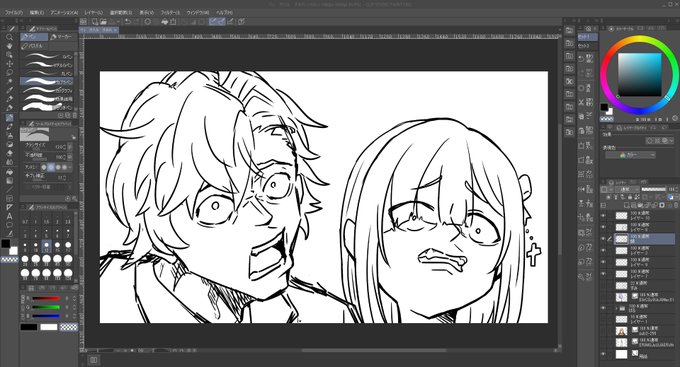680x367 pixels.
Task: Hide the folder layer via eye icon
Action: click(603, 308)
